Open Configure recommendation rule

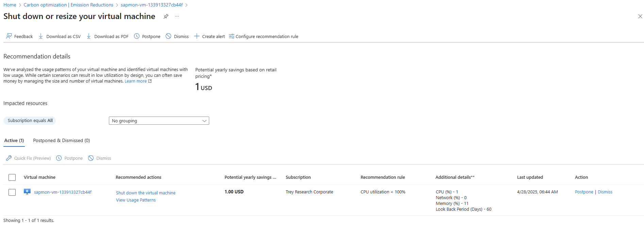coord(264,36)
